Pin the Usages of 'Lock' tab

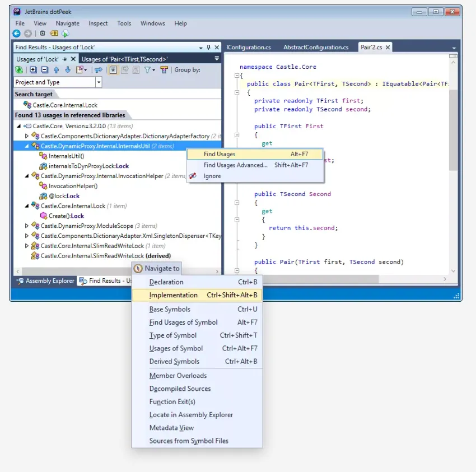pos(64,59)
